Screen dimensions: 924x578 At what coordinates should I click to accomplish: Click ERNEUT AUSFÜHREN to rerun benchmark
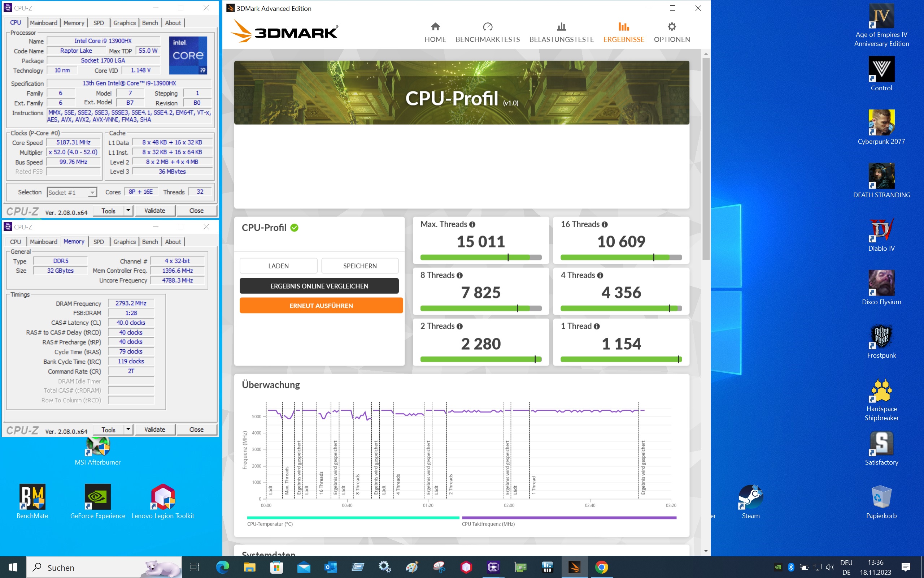pos(321,306)
